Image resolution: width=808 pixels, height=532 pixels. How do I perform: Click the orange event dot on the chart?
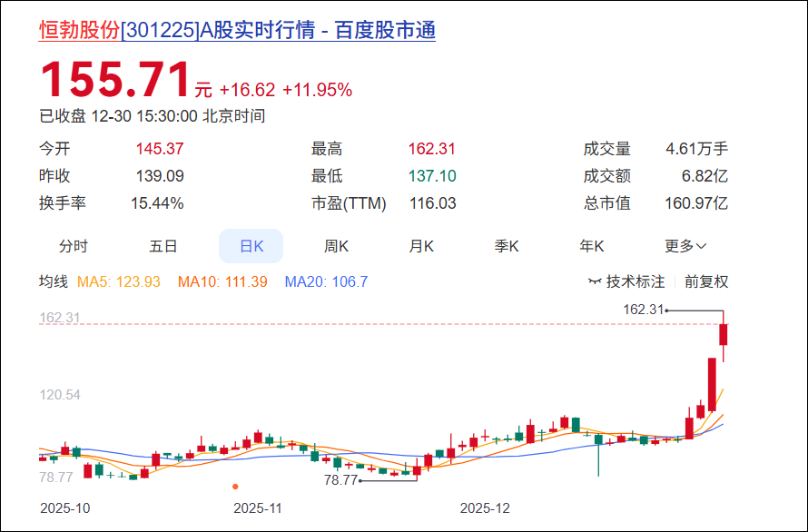(235, 487)
